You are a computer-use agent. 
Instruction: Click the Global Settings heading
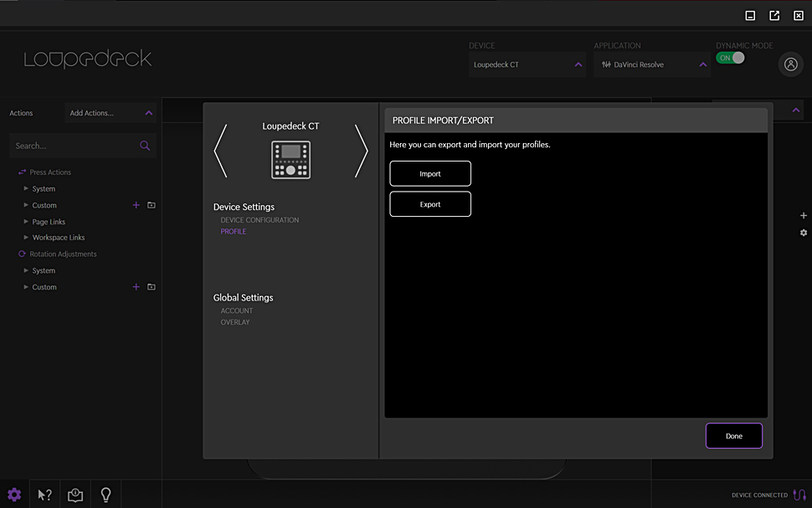click(x=244, y=298)
